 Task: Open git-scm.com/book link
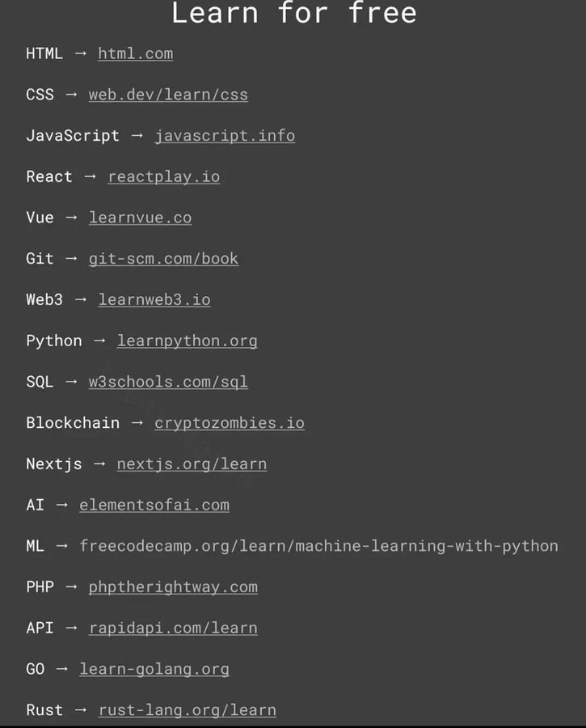[163, 259]
